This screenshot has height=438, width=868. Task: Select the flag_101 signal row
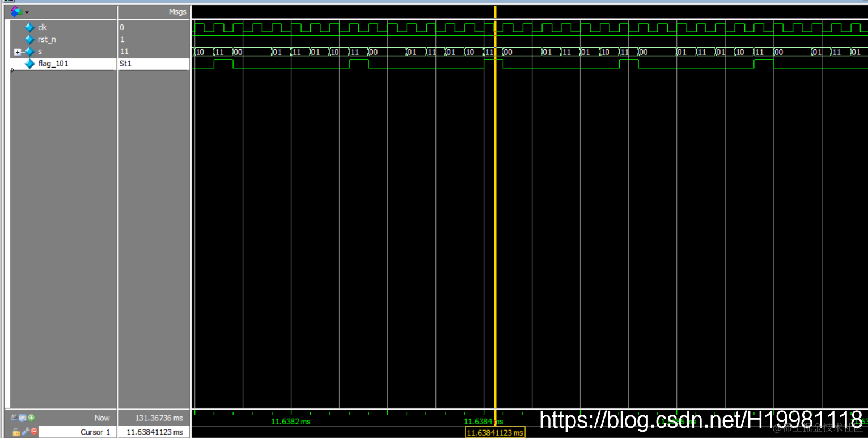point(63,64)
